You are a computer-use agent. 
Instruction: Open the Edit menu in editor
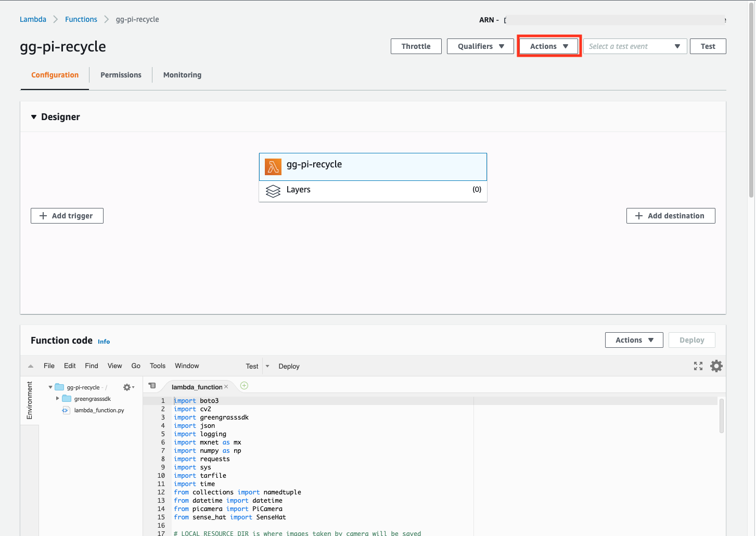(x=70, y=366)
